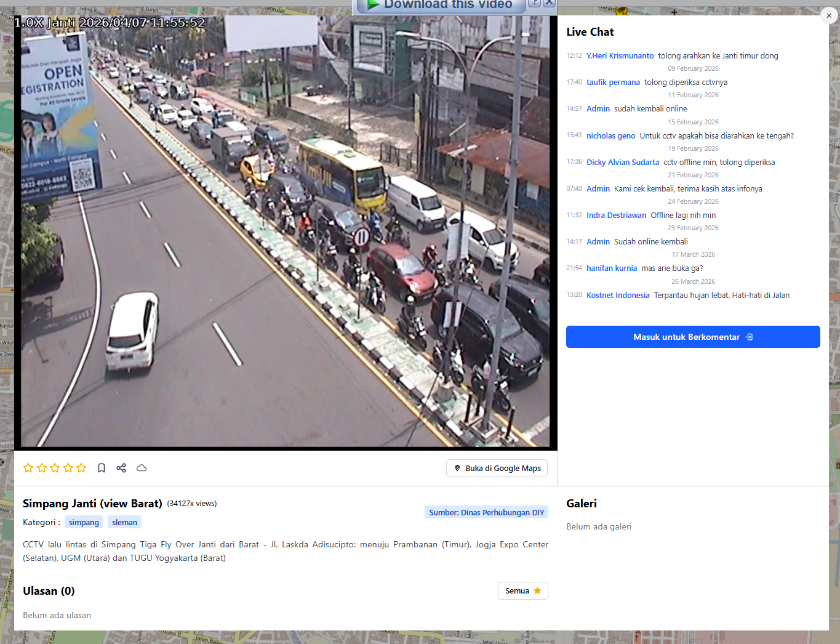Rate the camera one star
This screenshot has height=644, width=840.
point(28,468)
